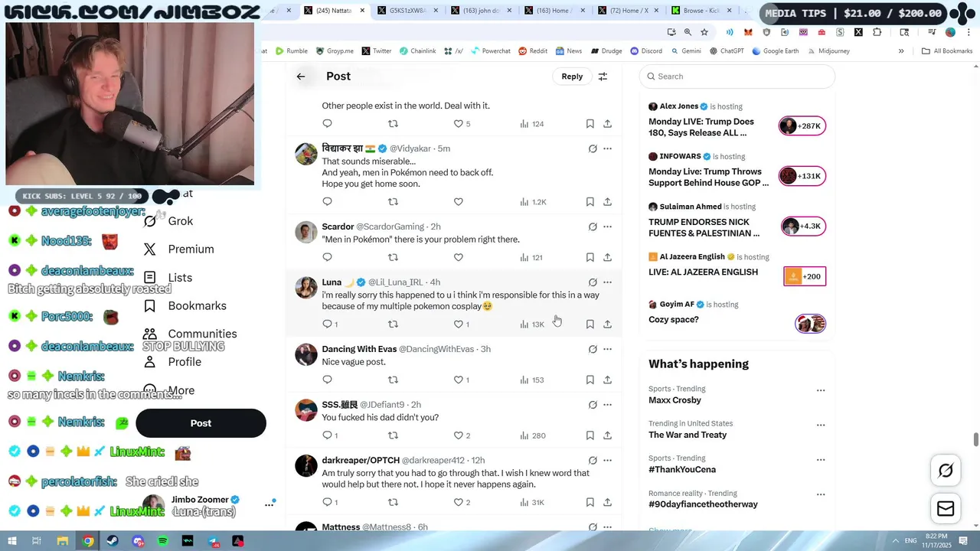Repost the Dancing With Evas reply
This screenshot has width=980, height=551.
click(x=393, y=380)
